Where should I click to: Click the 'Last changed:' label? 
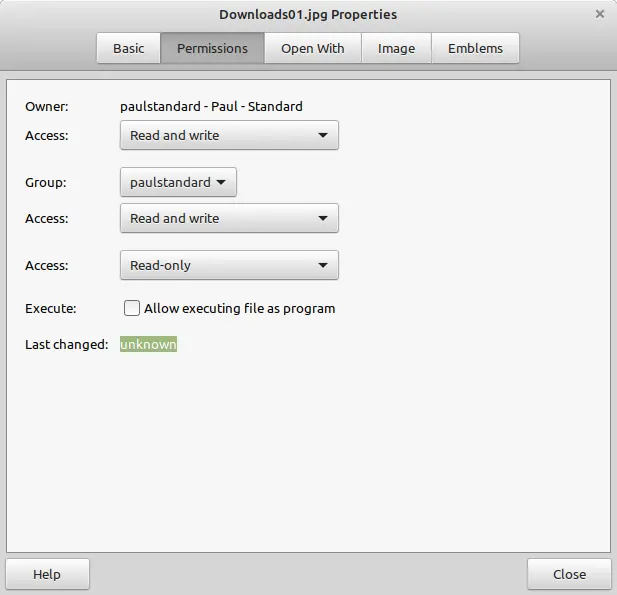[67, 344]
